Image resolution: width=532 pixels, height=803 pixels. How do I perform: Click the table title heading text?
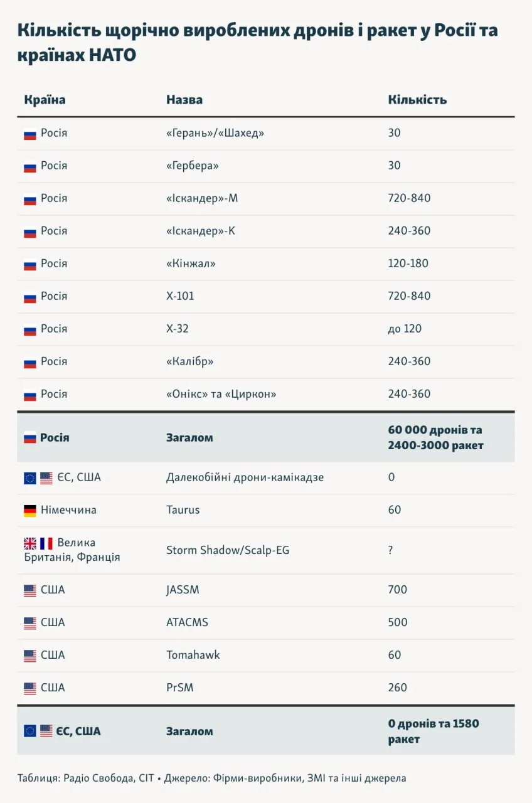[257, 42]
